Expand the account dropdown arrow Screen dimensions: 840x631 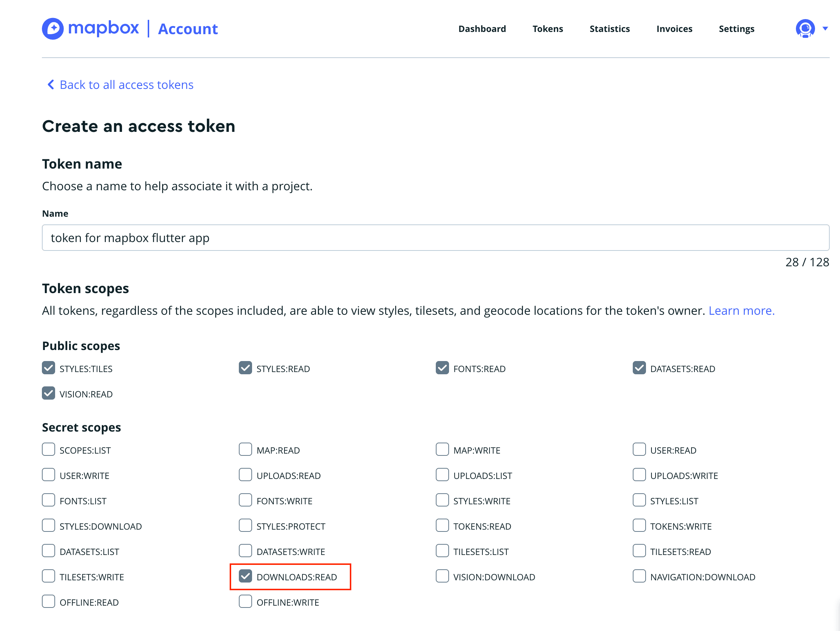pos(825,29)
